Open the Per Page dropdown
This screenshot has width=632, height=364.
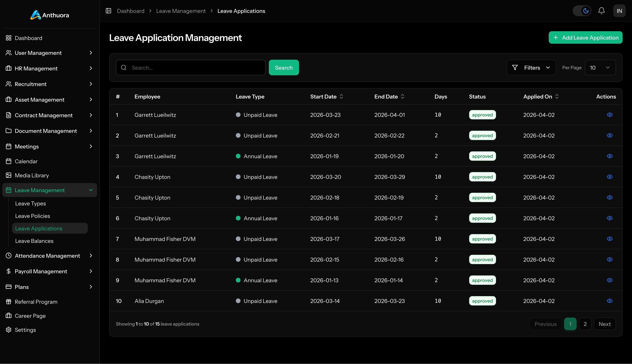click(600, 67)
